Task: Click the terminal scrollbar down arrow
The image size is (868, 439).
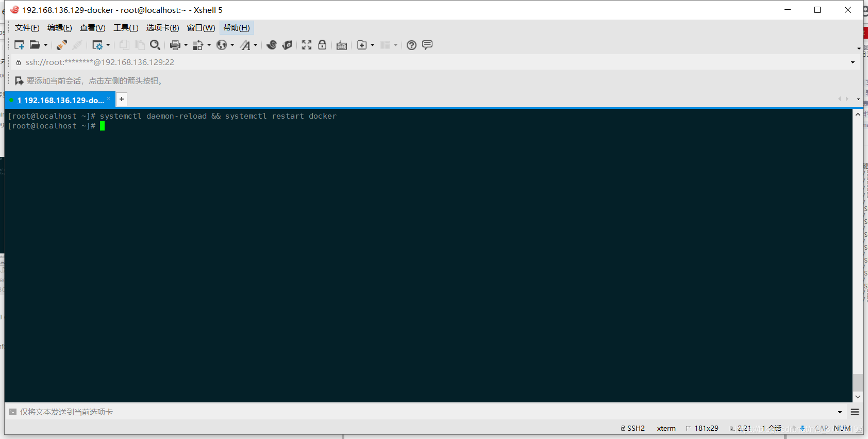Action: 858,397
